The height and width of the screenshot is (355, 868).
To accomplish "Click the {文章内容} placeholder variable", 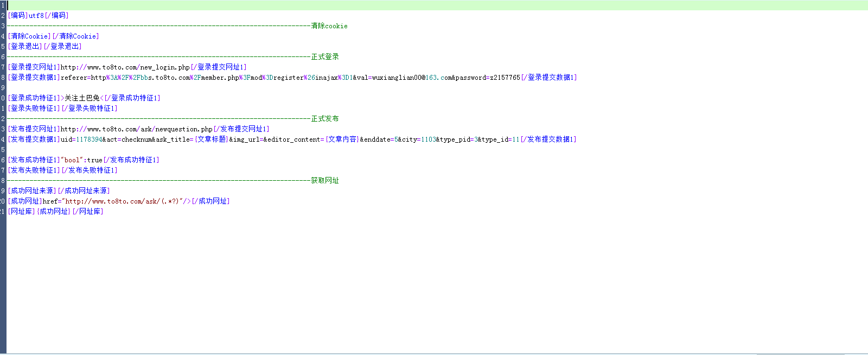I will coord(342,140).
